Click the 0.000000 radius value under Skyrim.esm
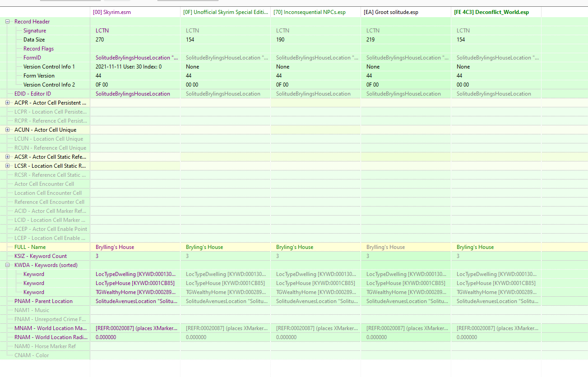This screenshot has width=588, height=377. coord(106,337)
